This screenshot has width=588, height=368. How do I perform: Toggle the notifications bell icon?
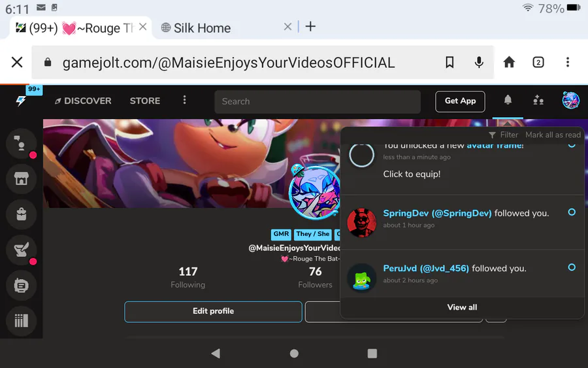coord(508,100)
